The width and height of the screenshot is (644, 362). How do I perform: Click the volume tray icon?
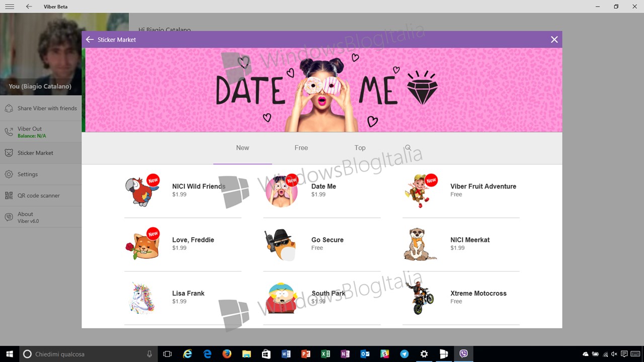click(614, 354)
